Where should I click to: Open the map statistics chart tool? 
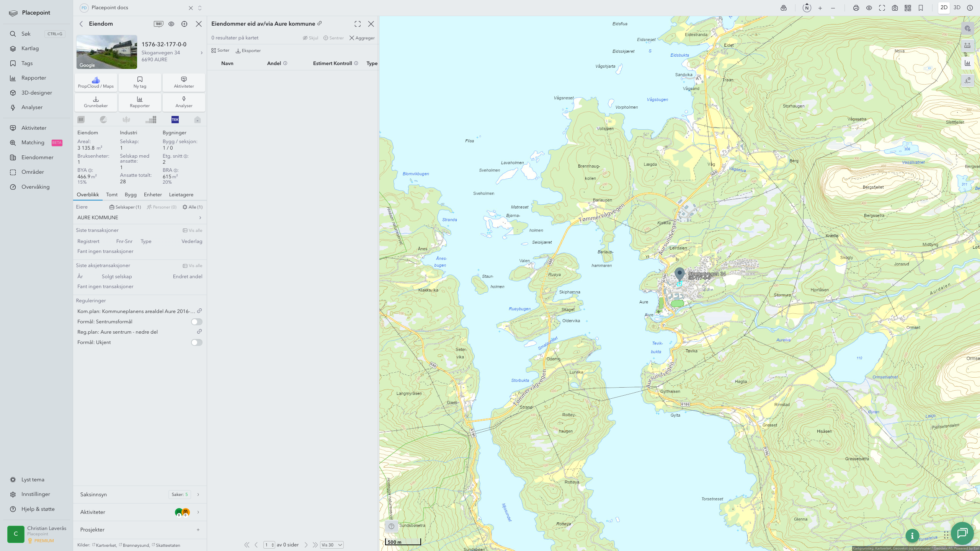(x=967, y=63)
